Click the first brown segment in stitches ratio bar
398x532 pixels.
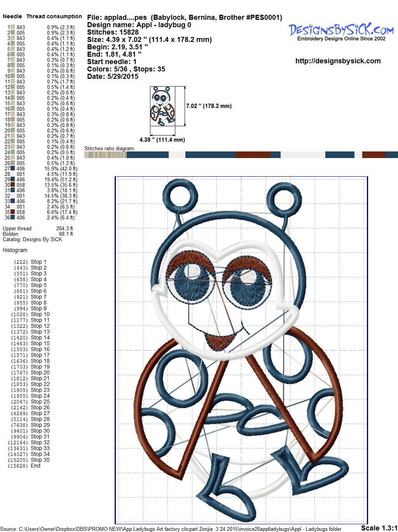point(253,155)
